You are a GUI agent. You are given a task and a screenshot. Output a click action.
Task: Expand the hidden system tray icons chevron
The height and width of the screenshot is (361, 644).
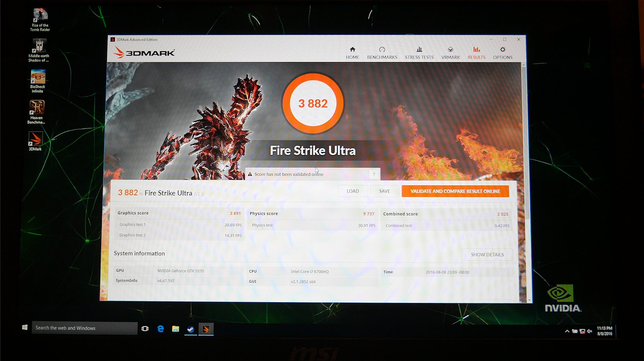(567, 331)
